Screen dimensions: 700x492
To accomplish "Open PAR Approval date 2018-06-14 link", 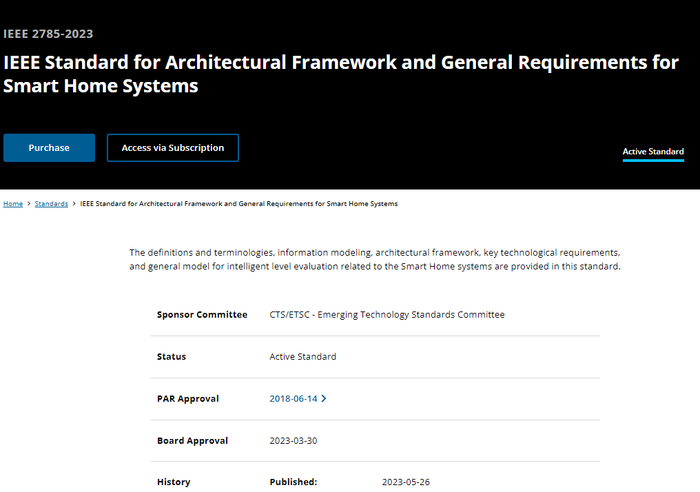I will pos(293,399).
